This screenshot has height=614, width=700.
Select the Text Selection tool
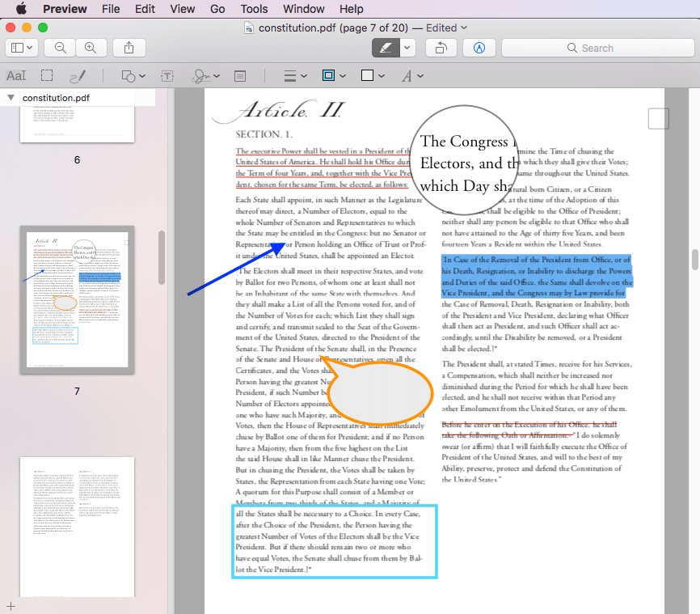[16, 75]
